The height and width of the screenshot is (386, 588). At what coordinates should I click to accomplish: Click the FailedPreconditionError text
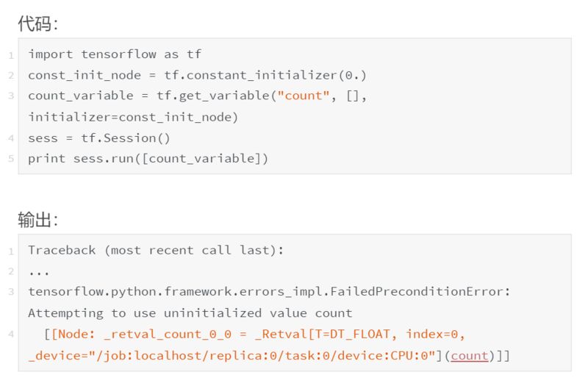click(420, 291)
